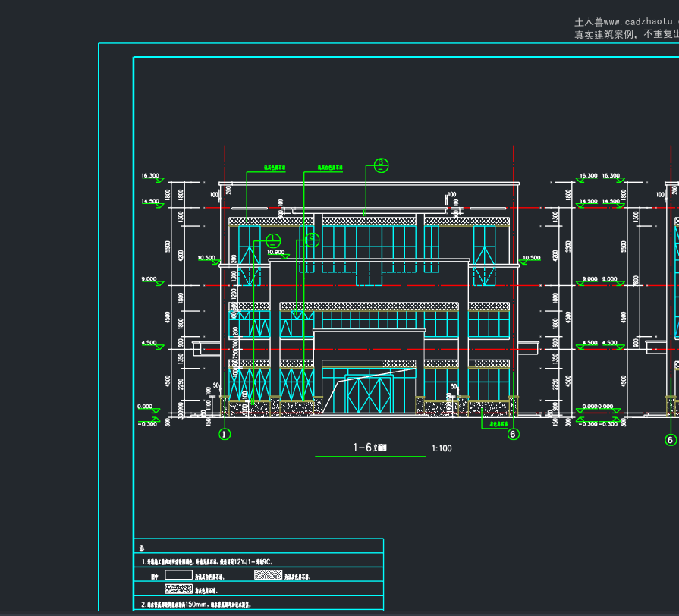Click the green material label at the building base
679x616 pixels.
click(x=498, y=424)
